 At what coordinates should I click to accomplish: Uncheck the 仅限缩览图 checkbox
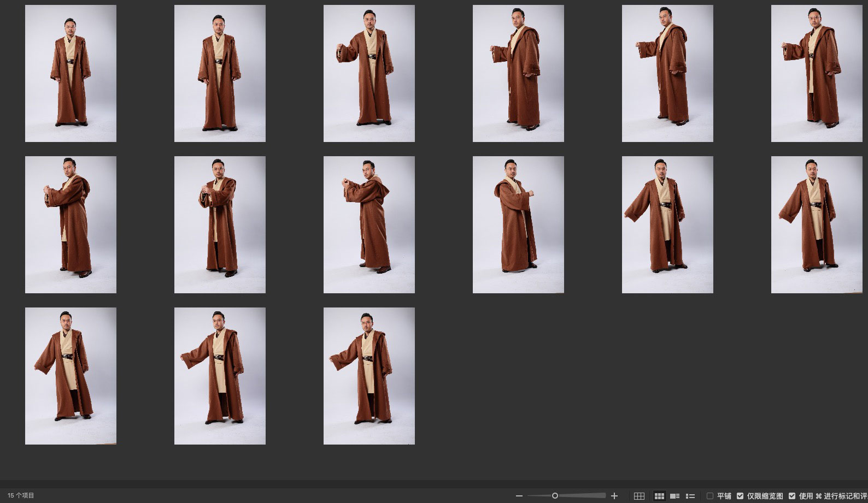(740, 496)
